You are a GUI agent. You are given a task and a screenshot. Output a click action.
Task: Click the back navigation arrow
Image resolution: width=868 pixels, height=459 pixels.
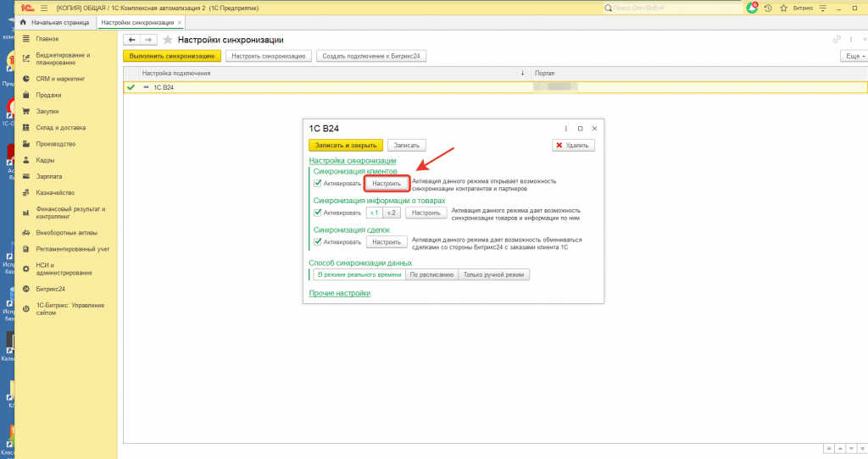131,40
